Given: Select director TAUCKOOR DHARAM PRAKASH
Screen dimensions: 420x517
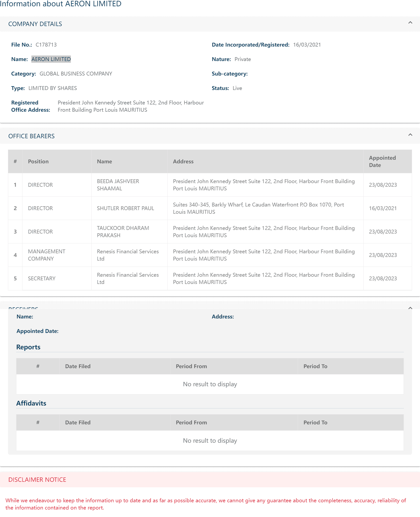Looking at the screenshot, I should tap(123, 232).
